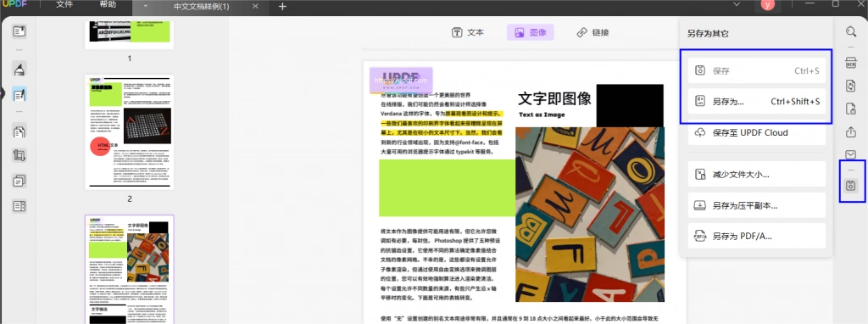Choose 另存为... from the save panel
The width and height of the screenshot is (868, 324).
click(756, 101)
